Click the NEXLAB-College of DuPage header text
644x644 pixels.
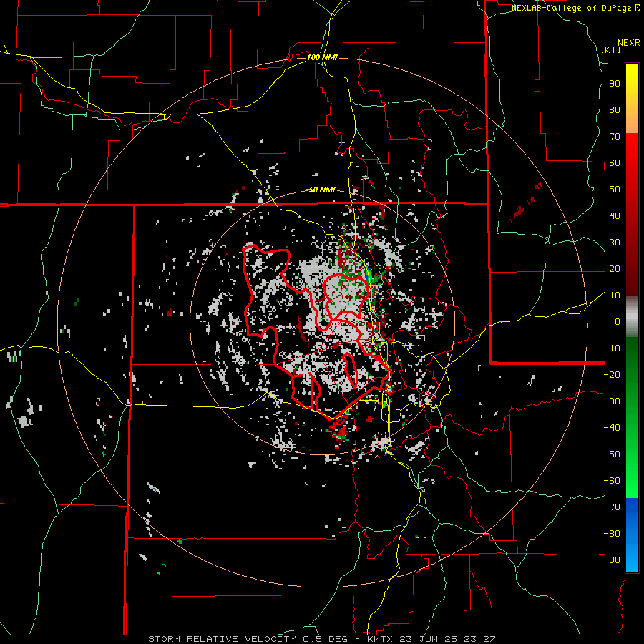576,8
